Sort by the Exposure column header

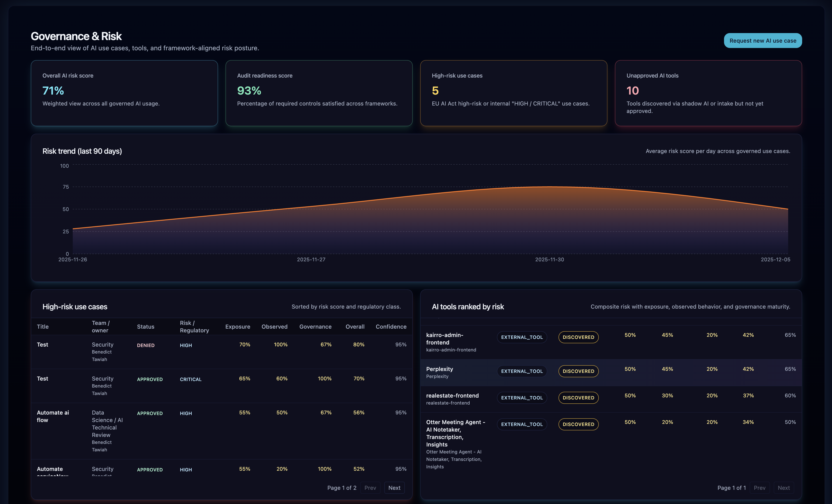237,327
